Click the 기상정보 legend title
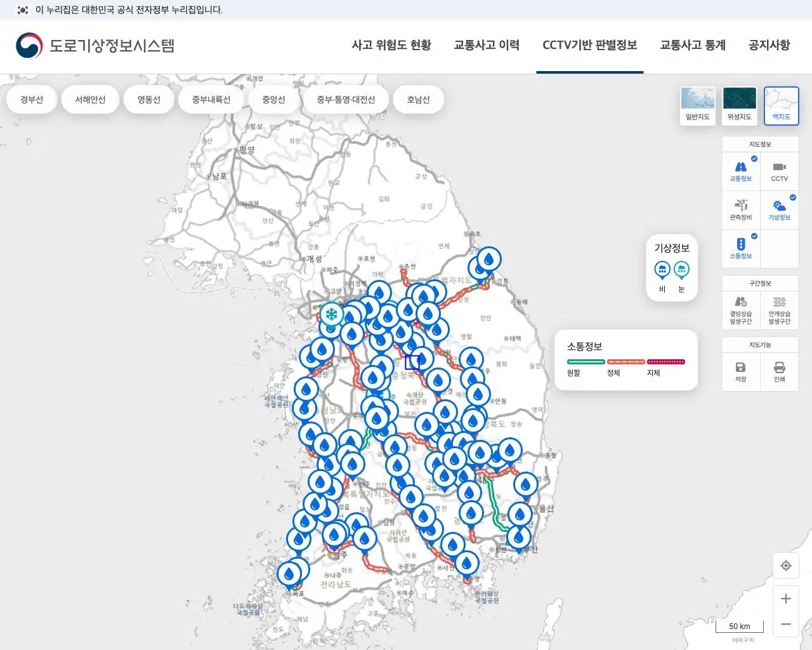This screenshot has width=812, height=650. (x=672, y=248)
